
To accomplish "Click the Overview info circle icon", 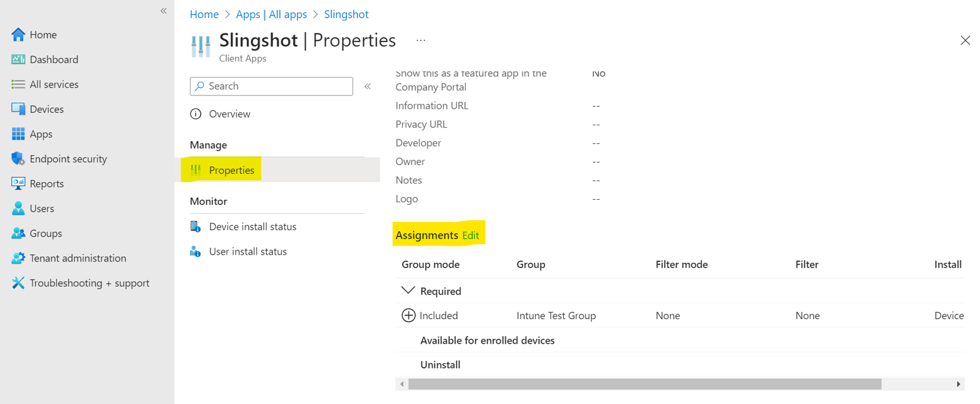I will 196,114.
